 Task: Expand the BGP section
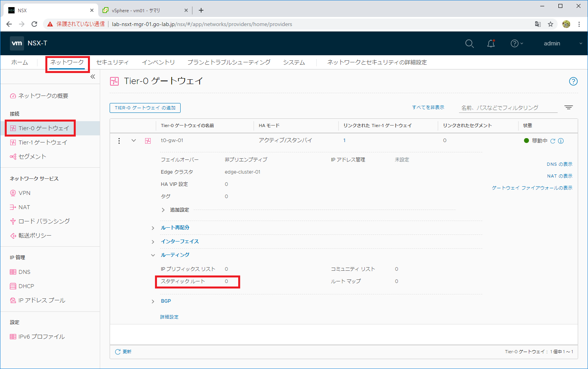click(x=153, y=302)
